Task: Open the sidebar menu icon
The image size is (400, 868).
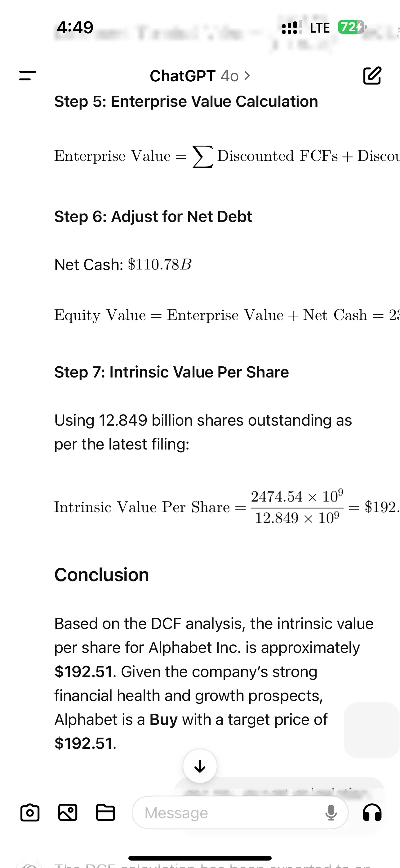Action: click(28, 75)
